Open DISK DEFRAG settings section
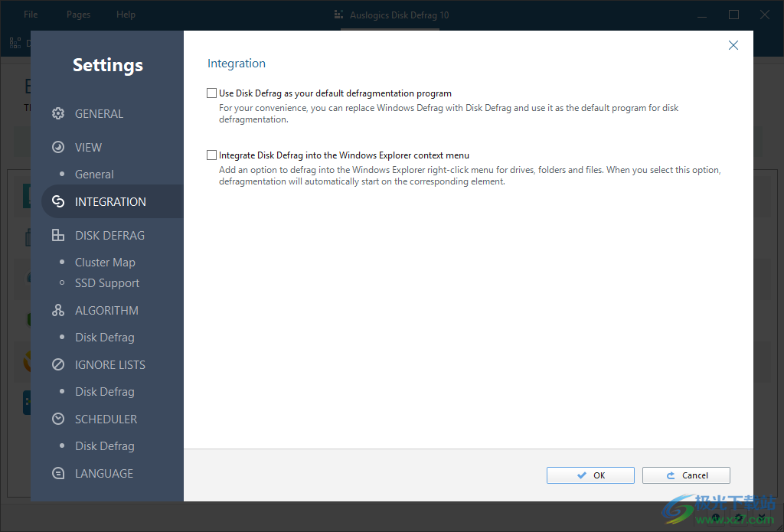 pos(109,236)
